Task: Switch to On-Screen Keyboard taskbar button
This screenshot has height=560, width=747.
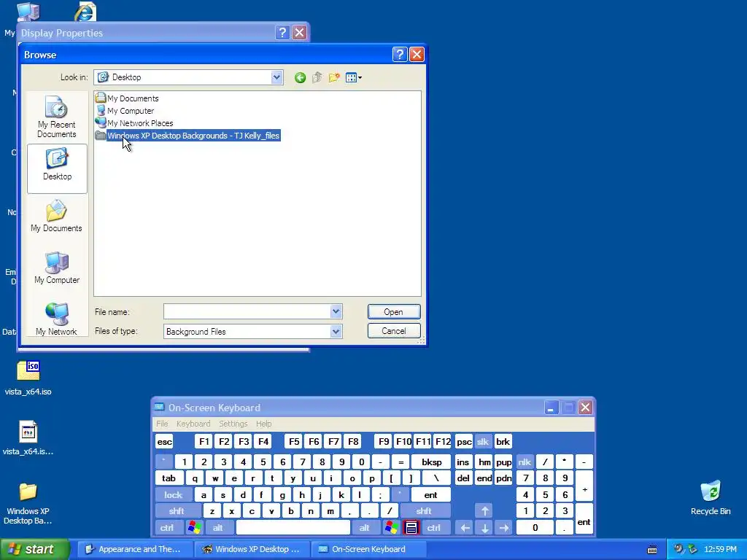Action: point(368,549)
